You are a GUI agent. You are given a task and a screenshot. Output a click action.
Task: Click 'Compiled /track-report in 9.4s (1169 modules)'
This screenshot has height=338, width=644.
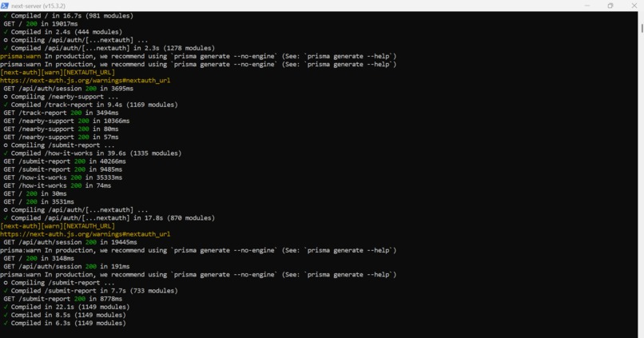tap(91, 105)
